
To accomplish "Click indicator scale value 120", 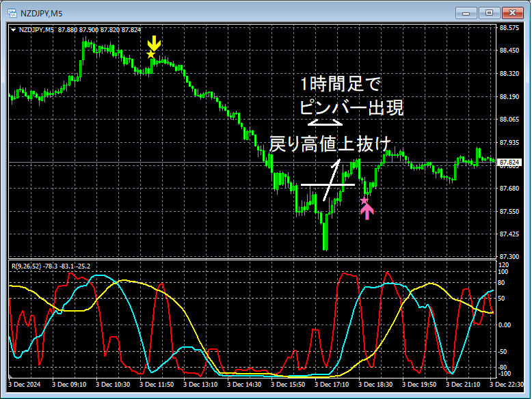I will point(504,265).
